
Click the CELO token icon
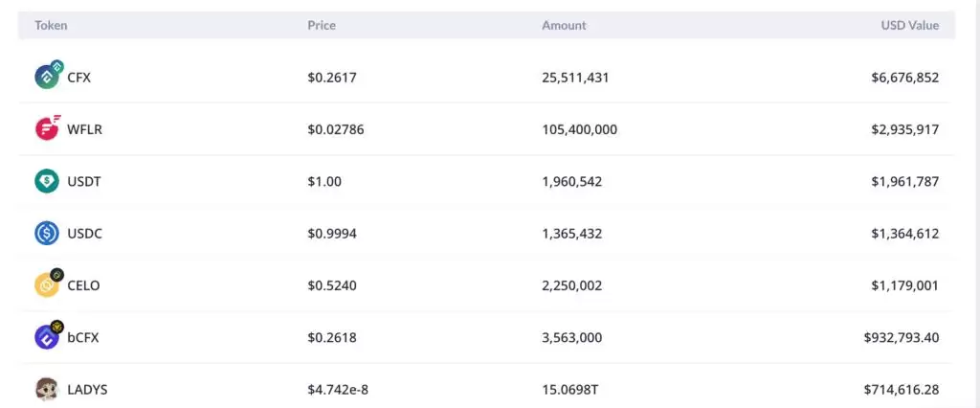48,284
